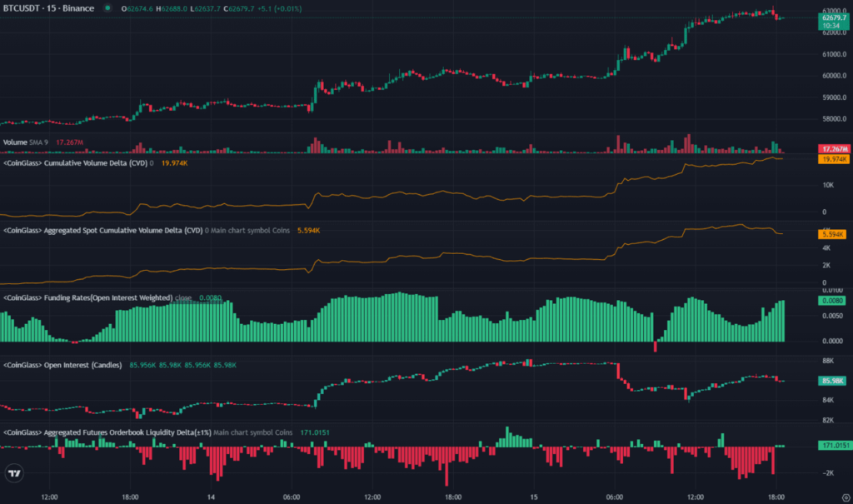Click the 19.974K value in CVD legend
Image resolution: width=853 pixels, height=504 pixels.
coord(175,162)
